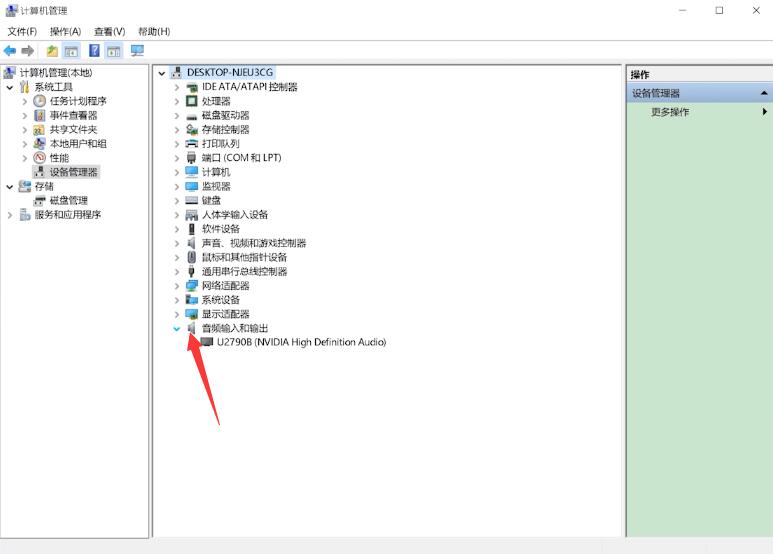Click the 磁盘管理 icon
The height and width of the screenshot is (554, 773).
39,201
